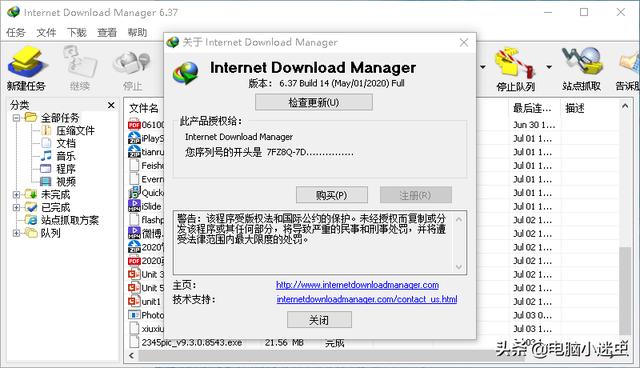Click the film icon beside 视频
640x368 pixels.
pyautogui.click(x=45, y=182)
